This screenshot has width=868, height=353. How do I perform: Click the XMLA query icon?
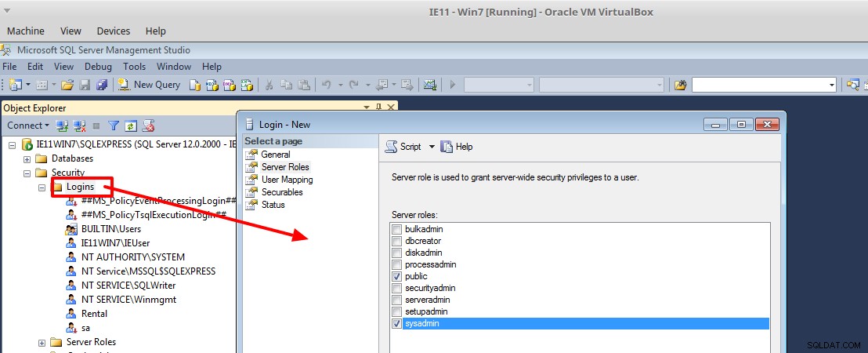click(247, 85)
